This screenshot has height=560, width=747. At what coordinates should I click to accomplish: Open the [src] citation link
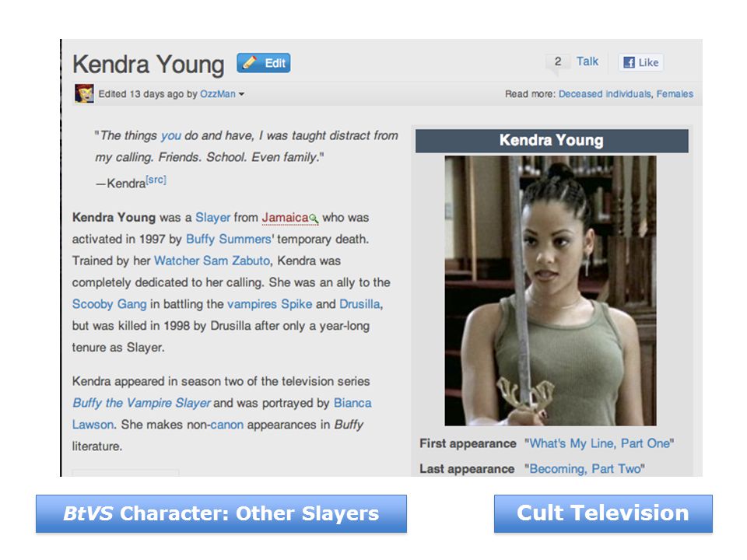point(156,180)
